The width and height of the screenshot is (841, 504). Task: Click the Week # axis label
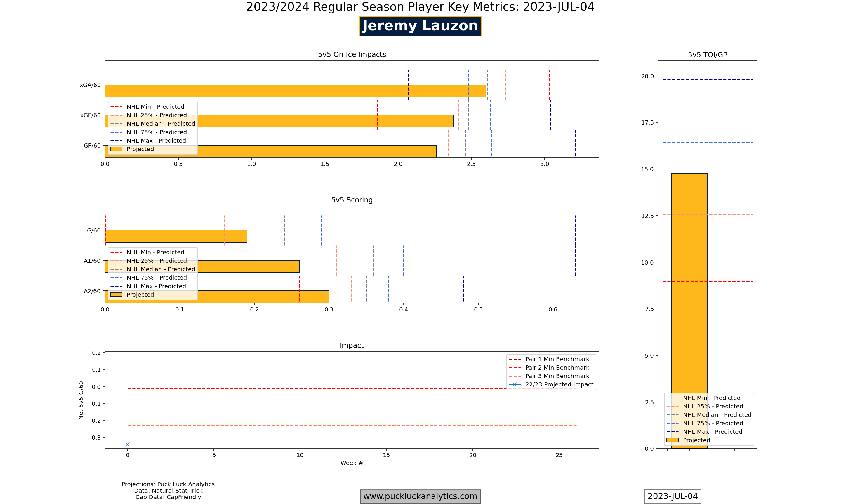(352, 463)
